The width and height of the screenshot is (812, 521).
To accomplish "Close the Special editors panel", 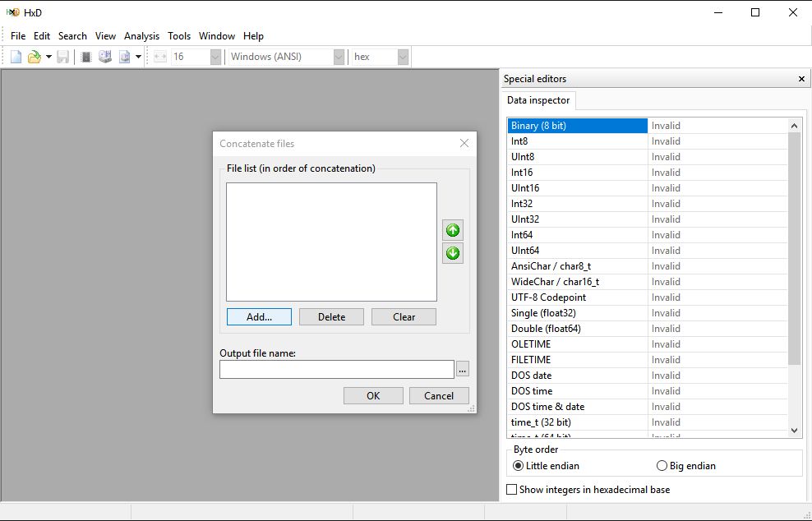I will click(x=801, y=79).
